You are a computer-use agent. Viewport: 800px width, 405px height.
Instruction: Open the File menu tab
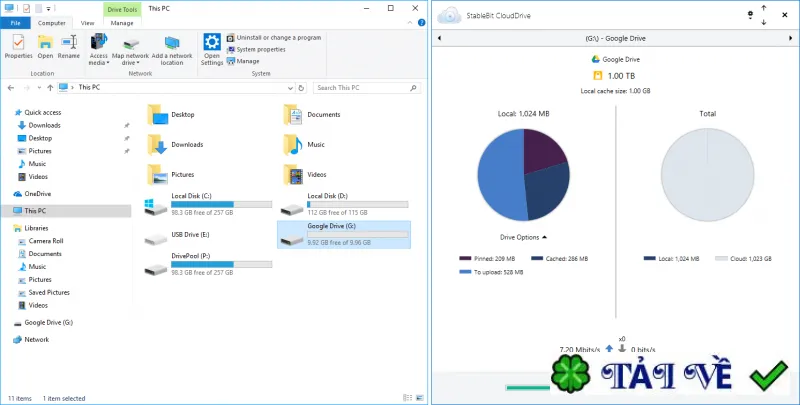[15, 23]
